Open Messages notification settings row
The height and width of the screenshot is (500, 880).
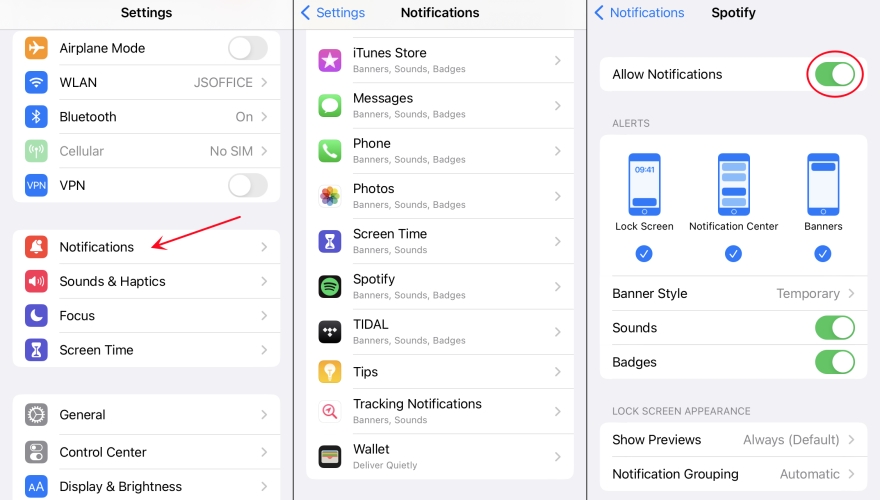[440, 105]
